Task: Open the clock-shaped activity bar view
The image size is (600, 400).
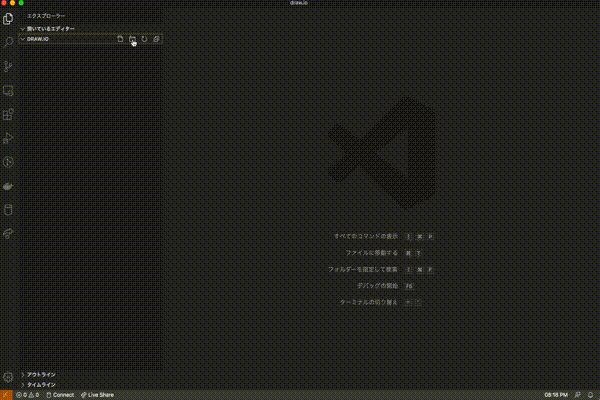Action: [x=8, y=162]
